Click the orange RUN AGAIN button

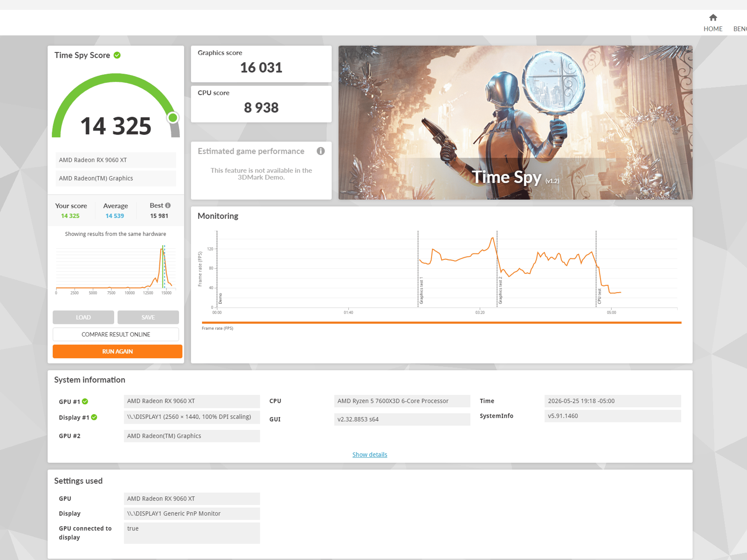pos(117,351)
